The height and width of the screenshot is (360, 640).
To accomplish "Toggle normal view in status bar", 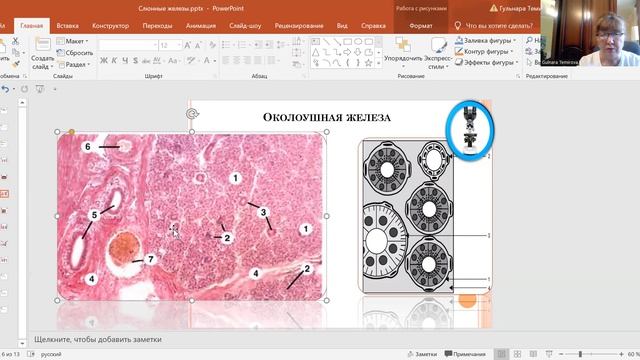I will [x=501, y=354].
